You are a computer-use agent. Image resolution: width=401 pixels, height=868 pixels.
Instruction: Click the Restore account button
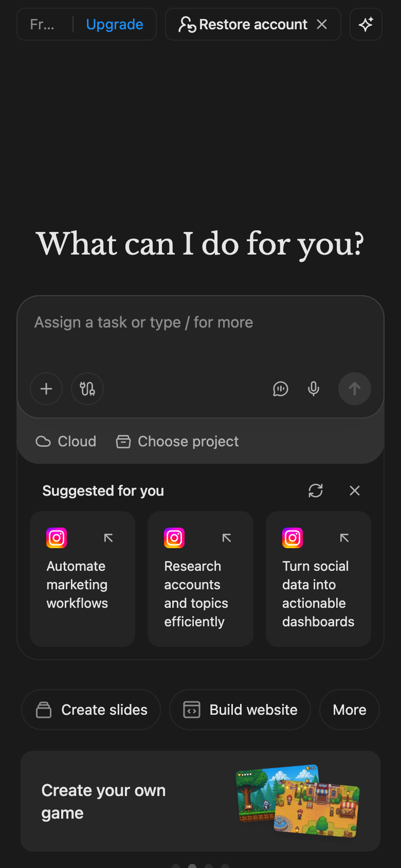243,24
